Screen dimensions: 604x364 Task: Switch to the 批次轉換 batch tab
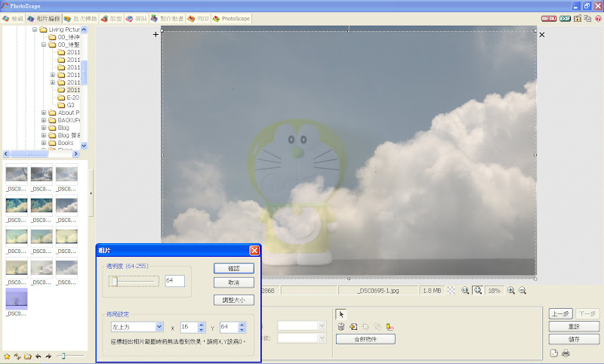pos(81,18)
